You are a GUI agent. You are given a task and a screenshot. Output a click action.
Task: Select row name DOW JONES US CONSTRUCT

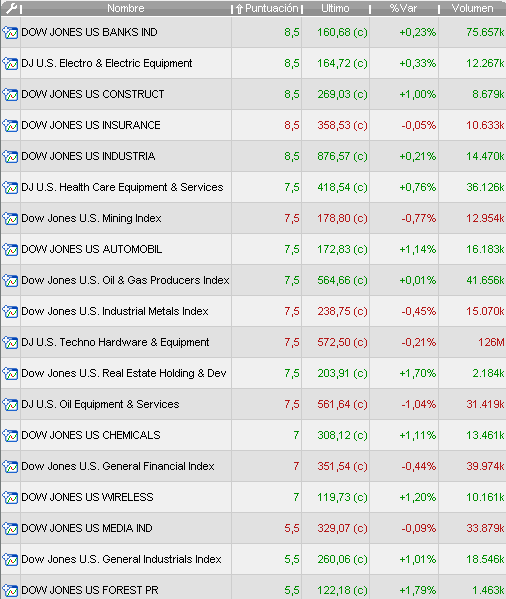coord(93,94)
